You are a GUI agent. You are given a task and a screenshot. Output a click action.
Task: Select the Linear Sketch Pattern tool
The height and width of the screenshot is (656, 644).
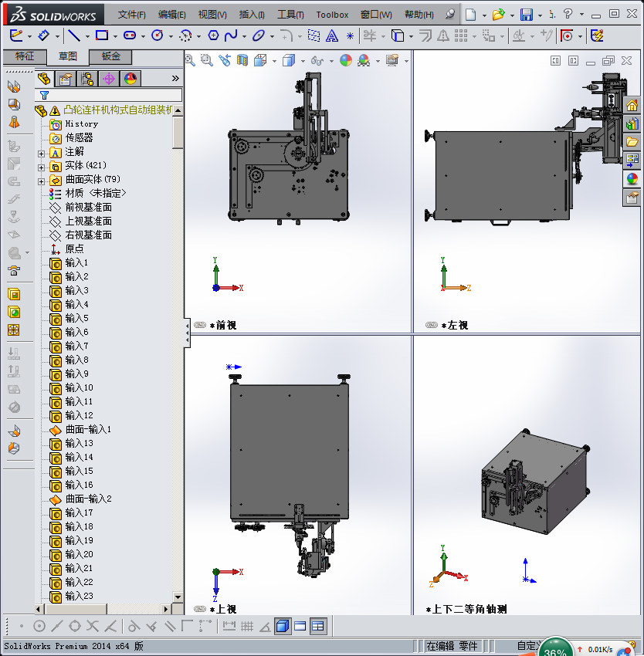(460, 36)
